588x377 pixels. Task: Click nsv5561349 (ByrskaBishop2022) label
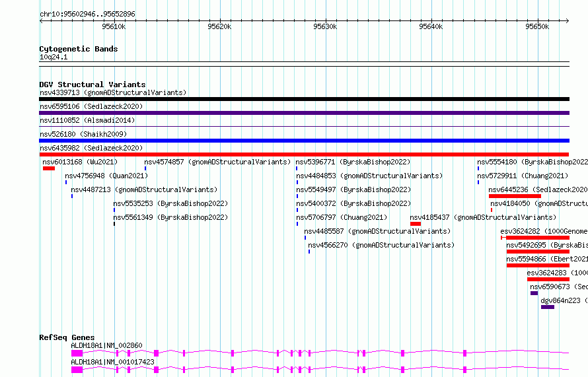(170, 217)
